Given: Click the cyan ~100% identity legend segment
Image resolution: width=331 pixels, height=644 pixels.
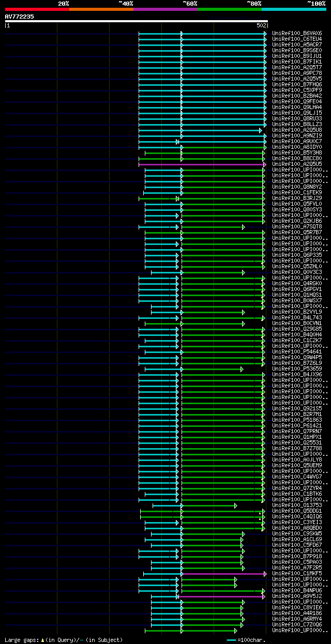Looking at the screenshot, I should [294, 9].
